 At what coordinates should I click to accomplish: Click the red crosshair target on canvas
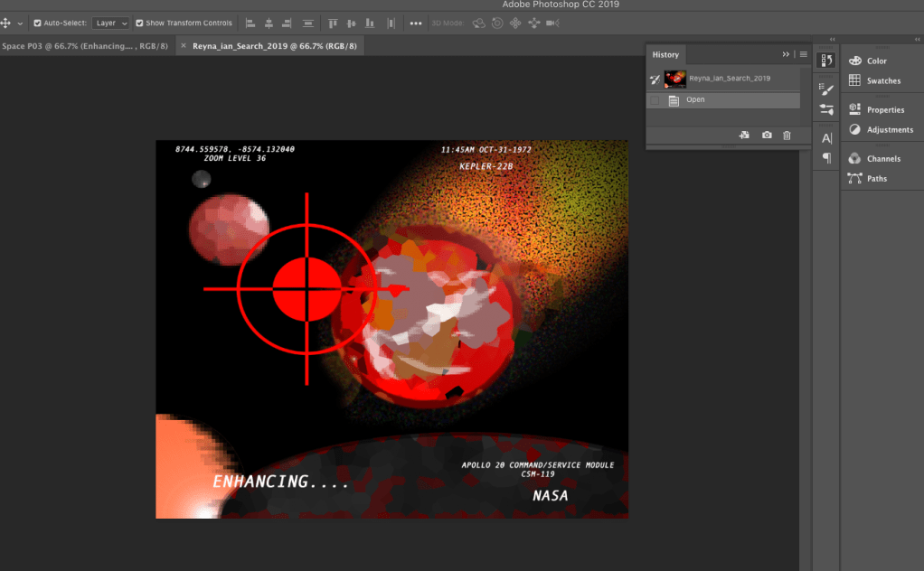306,289
